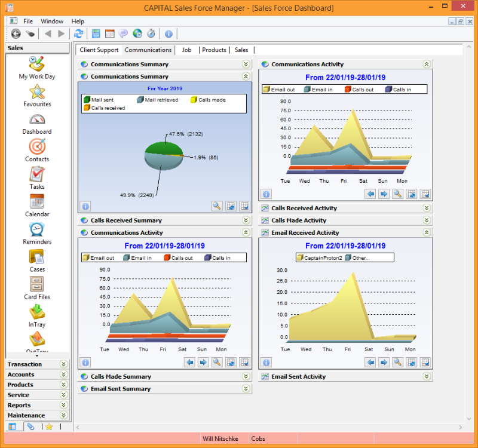Expand the Products sidebar group
478x448 pixels.
[x=63, y=384]
